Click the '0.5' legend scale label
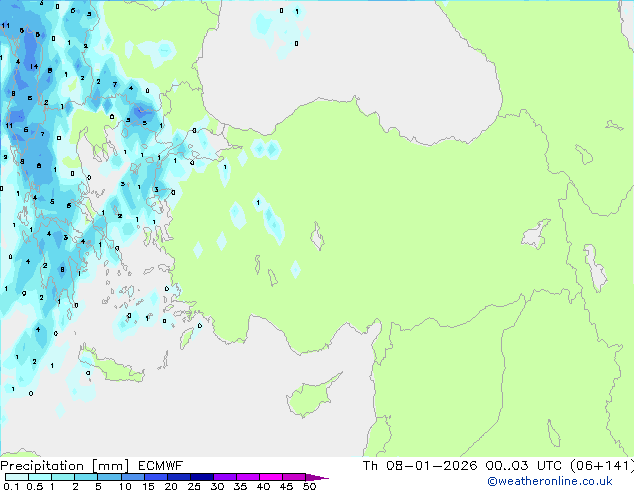 pyautogui.click(x=35, y=486)
